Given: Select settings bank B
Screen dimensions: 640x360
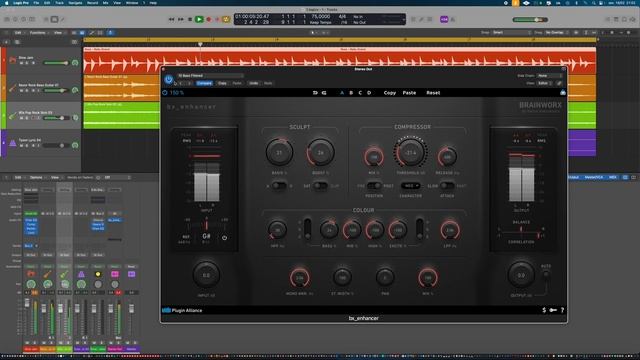Looking at the screenshot, I should click(351, 93).
